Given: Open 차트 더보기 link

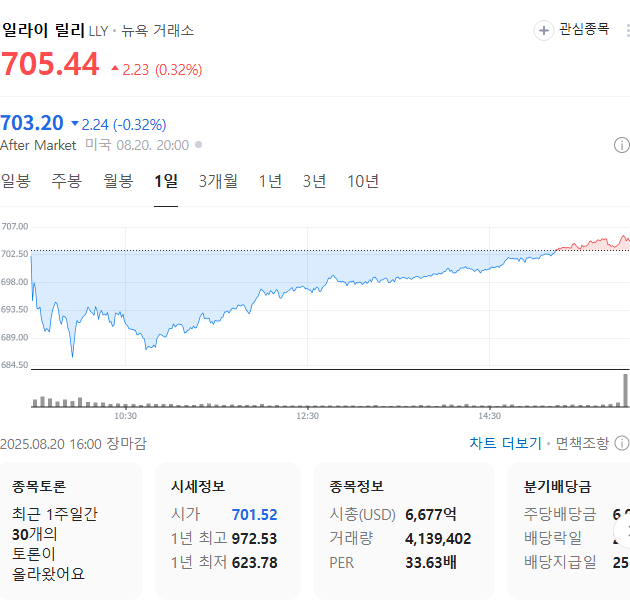Looking at the screenshot, I should [505, 443].
